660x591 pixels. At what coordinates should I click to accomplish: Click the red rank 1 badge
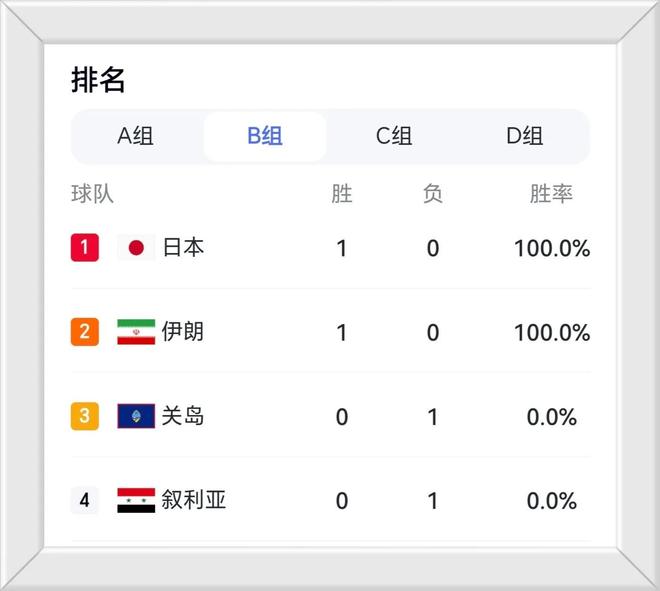click(x=85, y=248)
